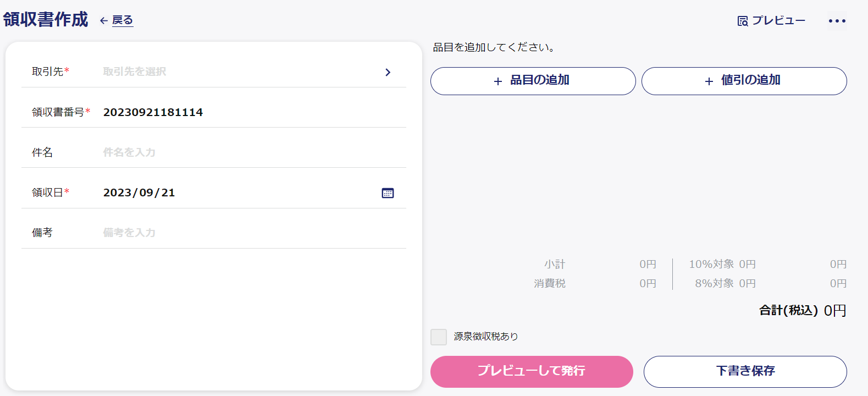Image resolution: width=868 pixels, height=396 pixels.
Task: Go back via the 戻る link
Action: coord(117,20)
